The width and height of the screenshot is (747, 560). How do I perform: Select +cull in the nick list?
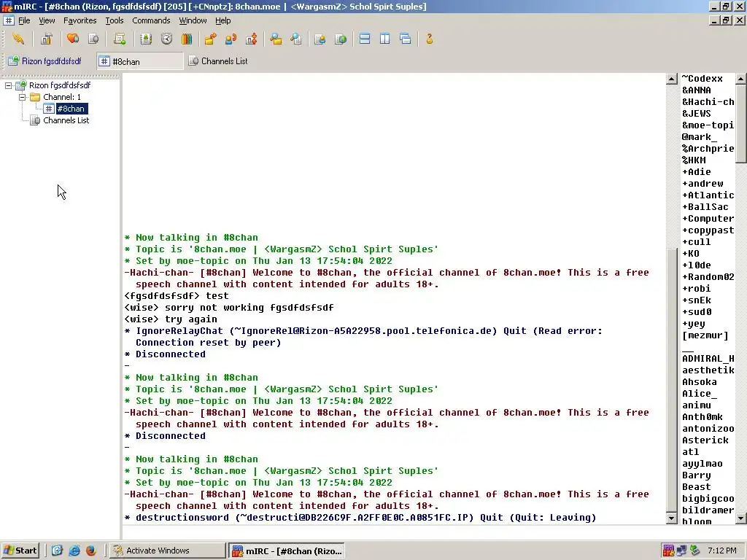click(x=697, y=242)
